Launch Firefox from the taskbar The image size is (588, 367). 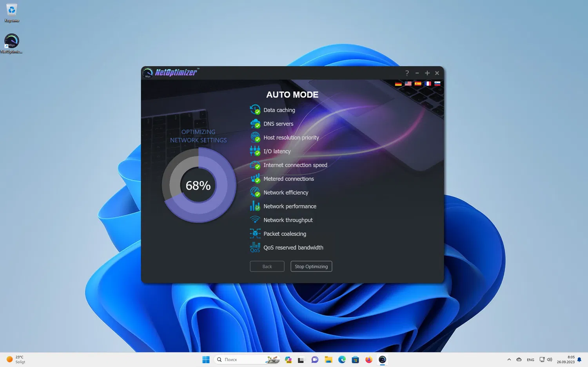coord(369,360)
